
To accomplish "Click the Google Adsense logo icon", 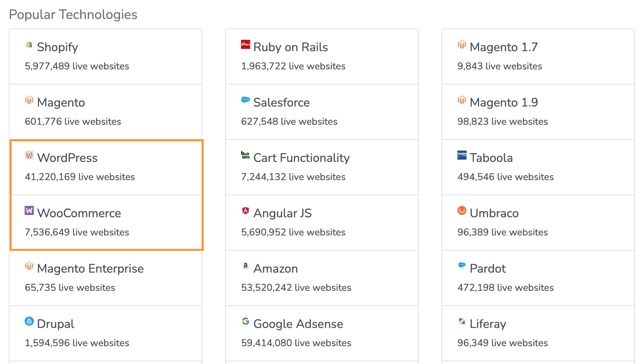I will tap(246, 321).
